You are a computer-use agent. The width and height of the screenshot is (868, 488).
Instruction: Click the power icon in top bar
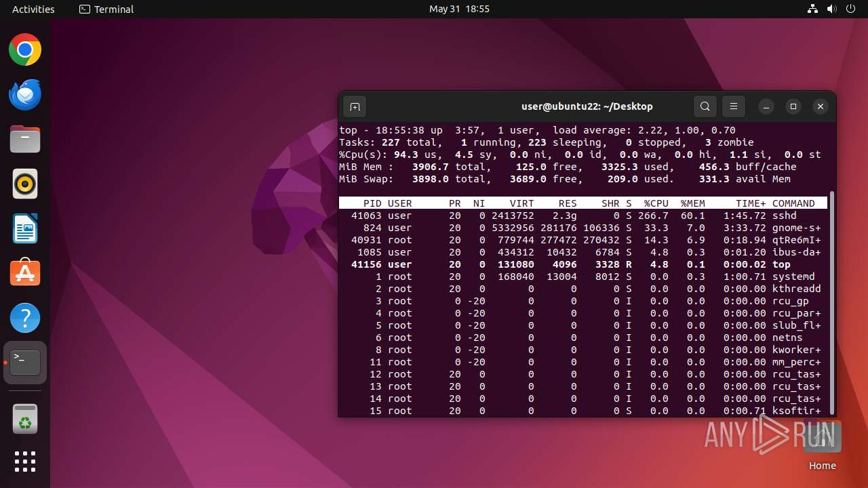click(851, 9)
